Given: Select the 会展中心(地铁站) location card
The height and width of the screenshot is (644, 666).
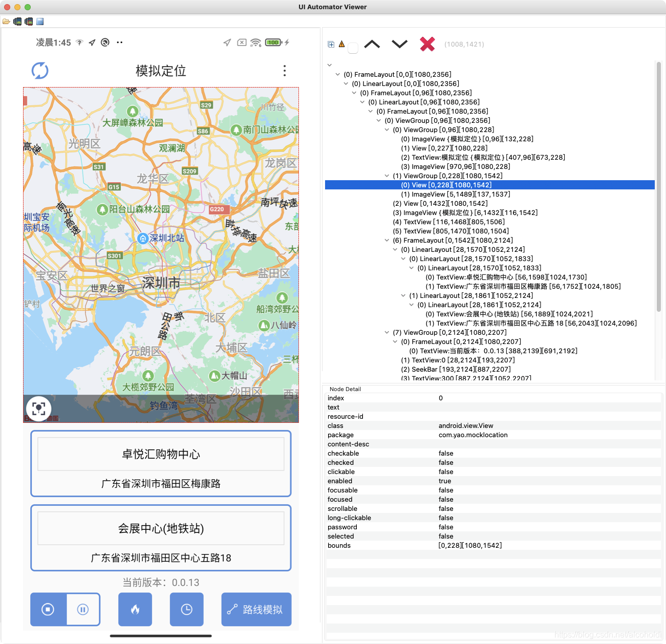Looking at the screenshot, I should tap(161, 538).
